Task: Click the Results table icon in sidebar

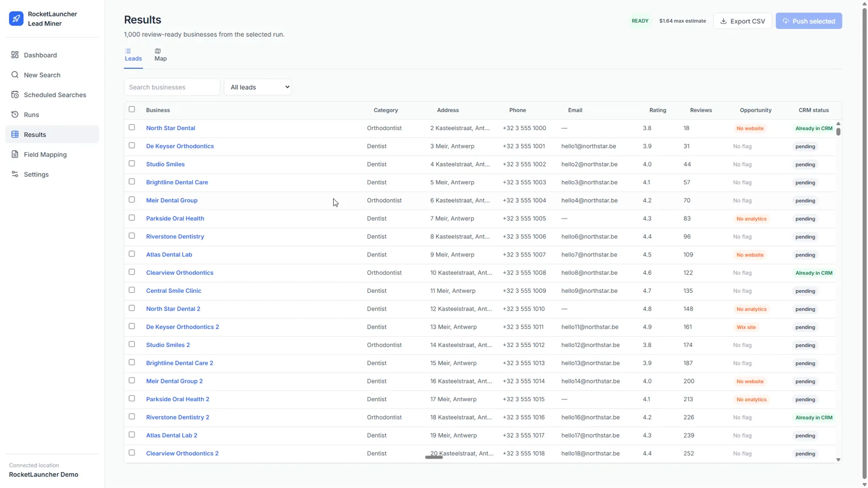Action: pyautogui.click(x=15, y=134)
